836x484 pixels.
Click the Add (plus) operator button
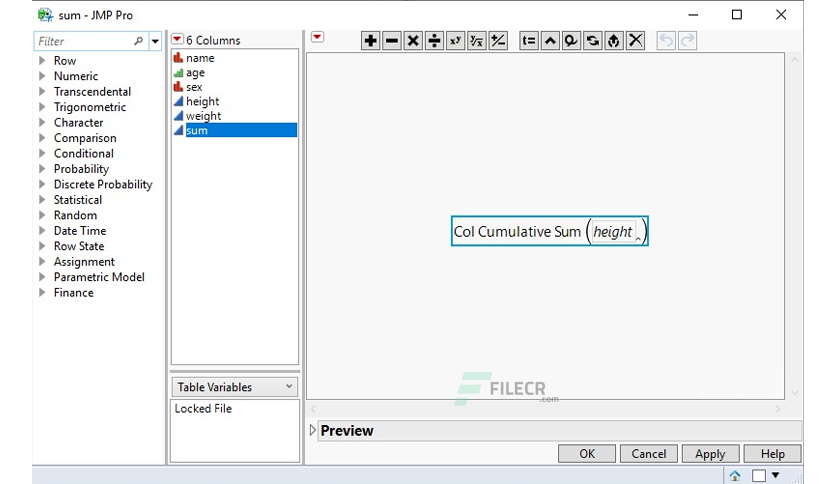(x=371, y=41)
